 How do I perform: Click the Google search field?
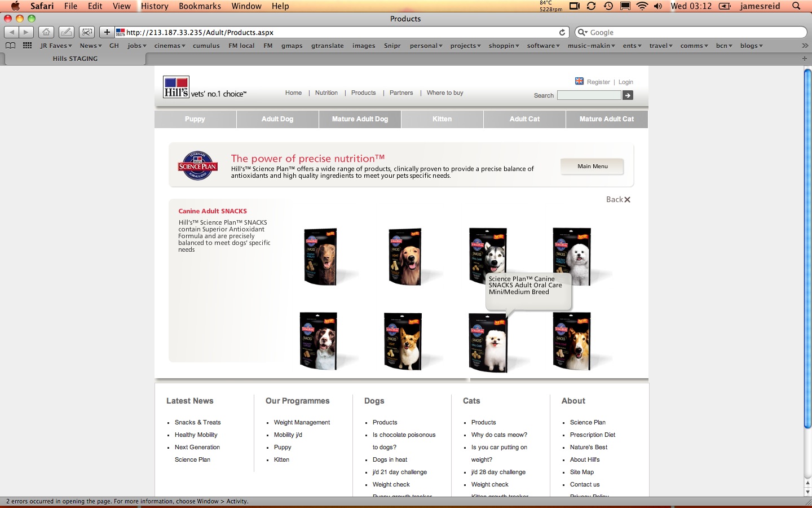click(691, 32)
